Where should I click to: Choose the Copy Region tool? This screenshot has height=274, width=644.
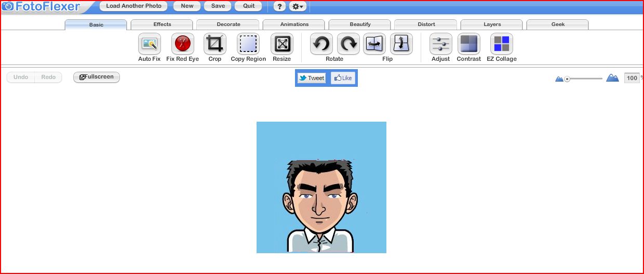coord(248,44)
